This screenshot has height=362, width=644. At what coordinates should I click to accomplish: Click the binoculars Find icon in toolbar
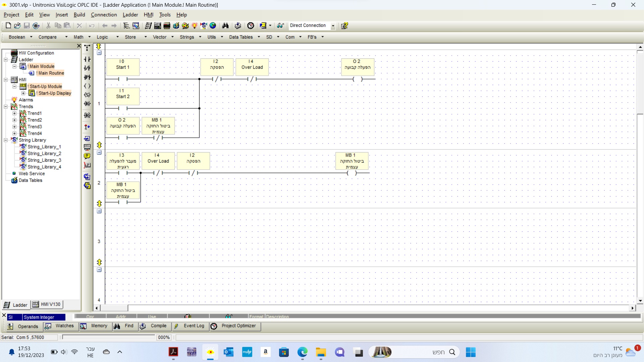tap(225, 25)
